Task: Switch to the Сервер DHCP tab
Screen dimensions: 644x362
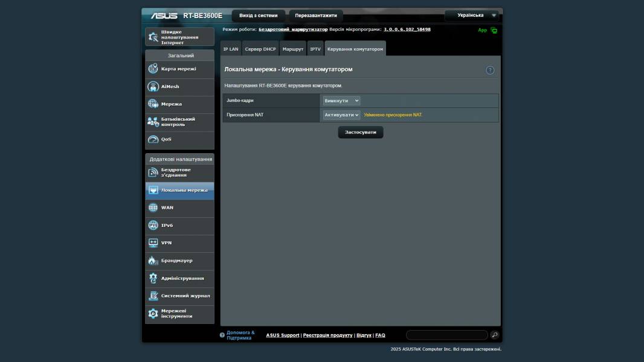Action: (260, 49)
